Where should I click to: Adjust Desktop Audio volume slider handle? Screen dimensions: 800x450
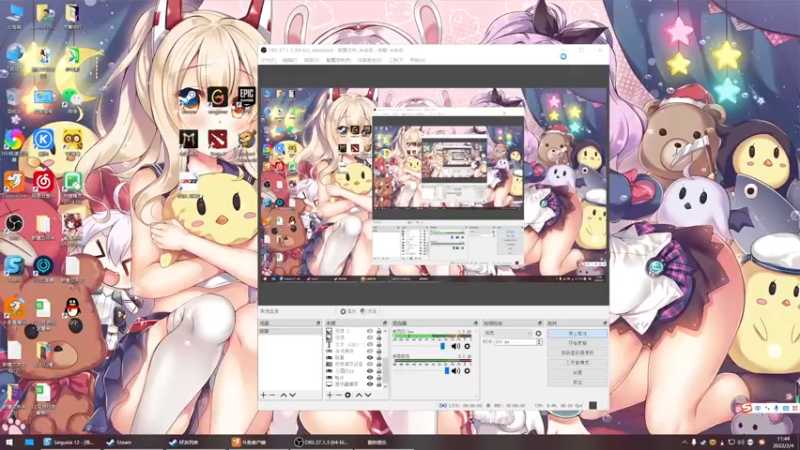point(447,371)
